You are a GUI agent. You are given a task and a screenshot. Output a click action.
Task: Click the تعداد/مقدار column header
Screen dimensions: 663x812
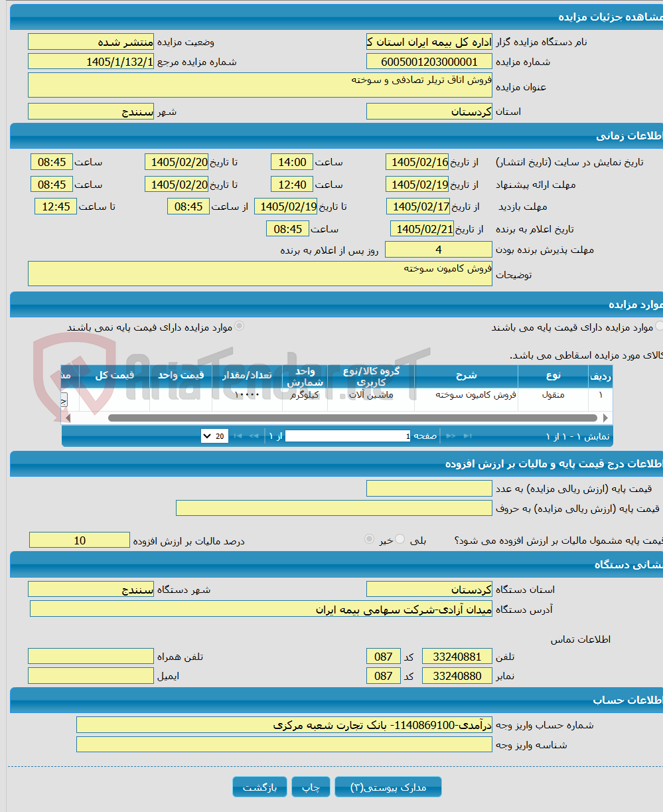tap(247, 376)
